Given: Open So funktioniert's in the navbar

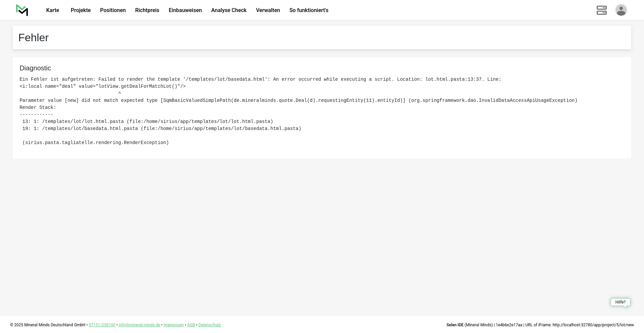Looking at the screenshot, I should [x=309, y=10].
